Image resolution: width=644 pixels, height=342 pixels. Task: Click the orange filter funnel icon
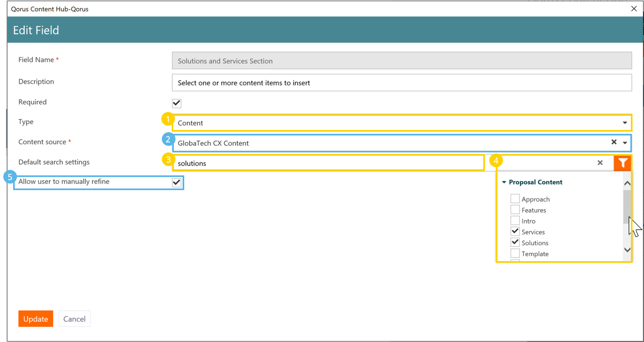coord(623,163)
